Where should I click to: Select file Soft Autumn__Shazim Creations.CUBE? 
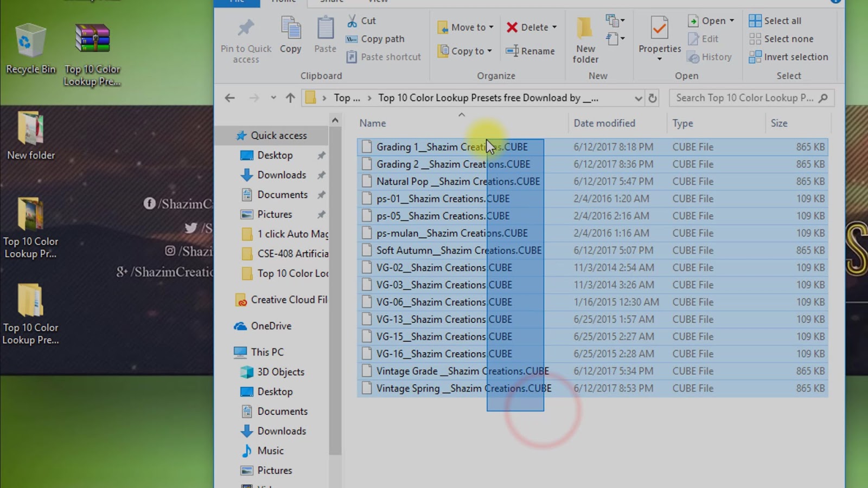592,251
